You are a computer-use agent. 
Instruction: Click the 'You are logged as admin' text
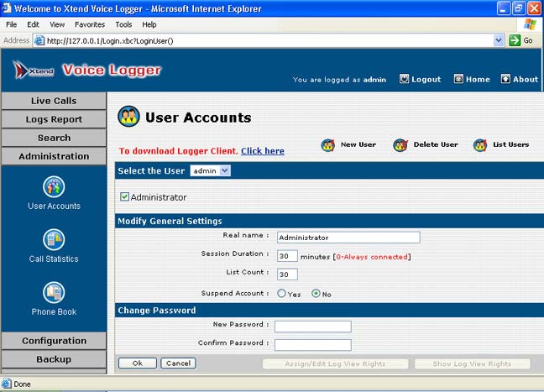click(x=339, y=80)
